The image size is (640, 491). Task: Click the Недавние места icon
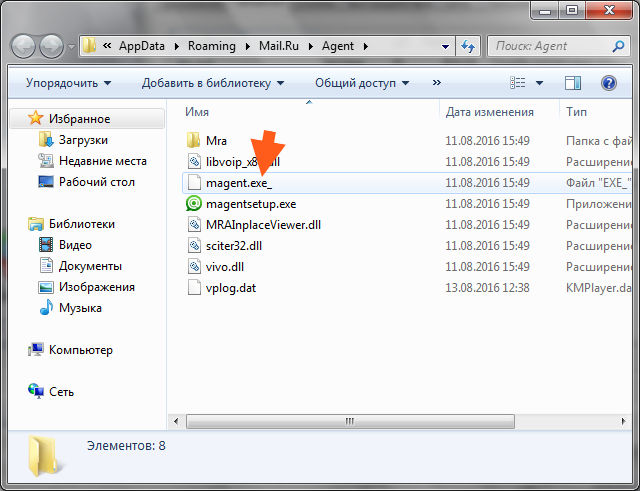pyautogui.click(x=46, y=161)
